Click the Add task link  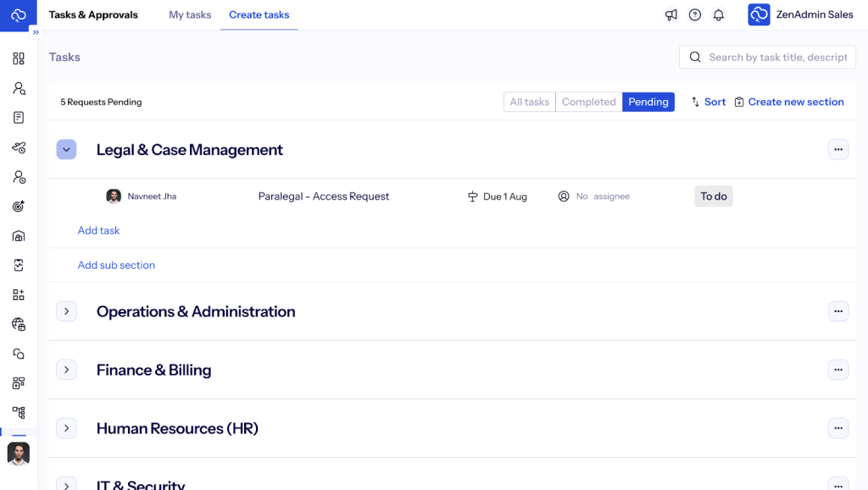98,231
